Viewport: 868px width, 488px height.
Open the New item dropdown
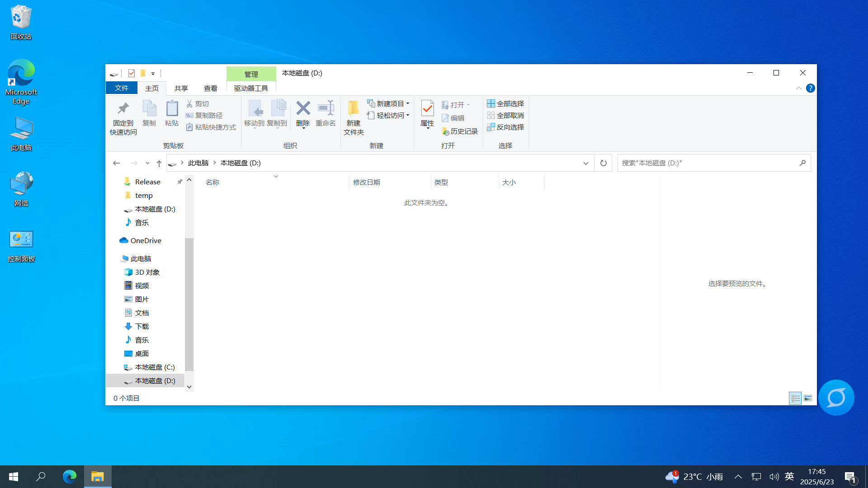388,103
